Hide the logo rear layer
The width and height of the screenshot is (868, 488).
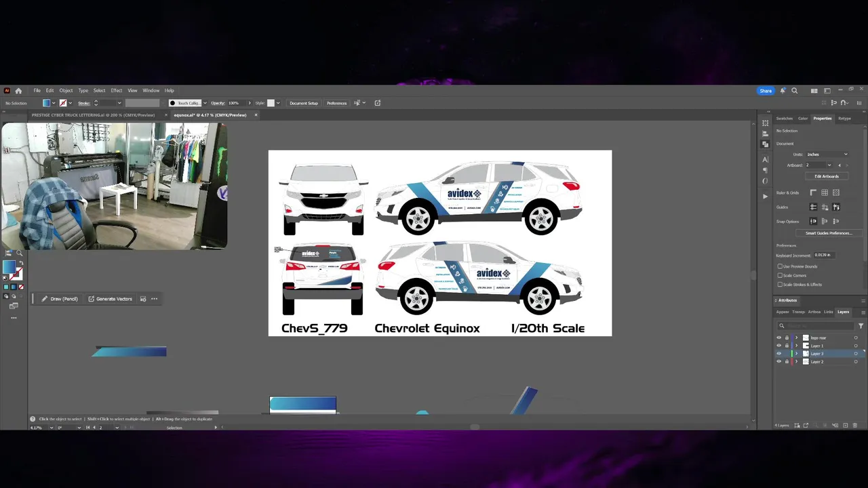tap(778, 338)
